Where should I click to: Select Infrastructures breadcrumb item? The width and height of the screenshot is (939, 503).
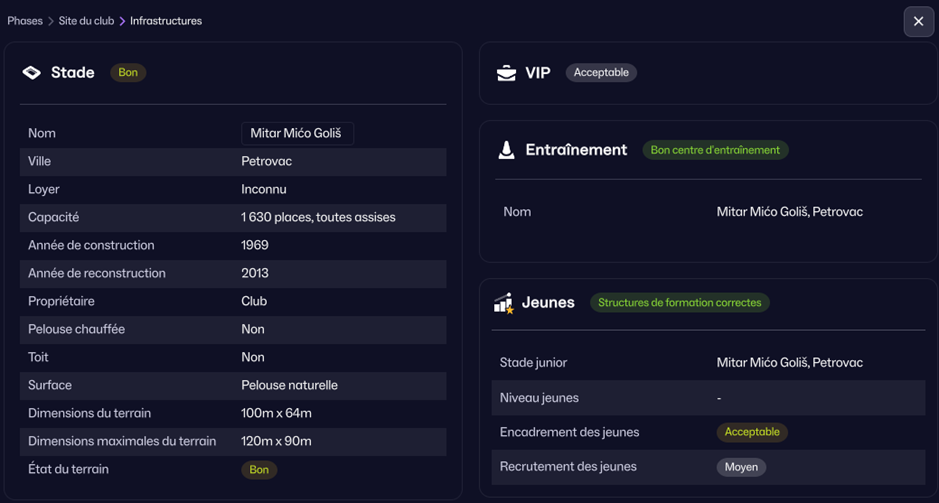(166, 21)
